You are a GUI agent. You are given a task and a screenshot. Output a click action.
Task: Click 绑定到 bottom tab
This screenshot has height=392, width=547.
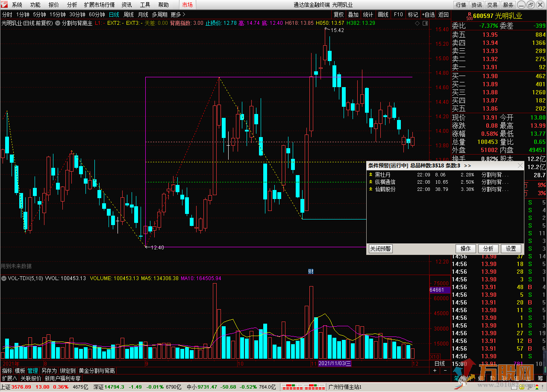(68, 371)
